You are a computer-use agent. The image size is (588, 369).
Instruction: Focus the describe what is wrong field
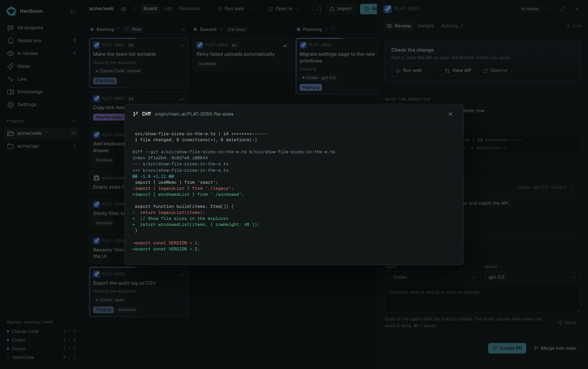pyautogui.click(x=482, y=299)
